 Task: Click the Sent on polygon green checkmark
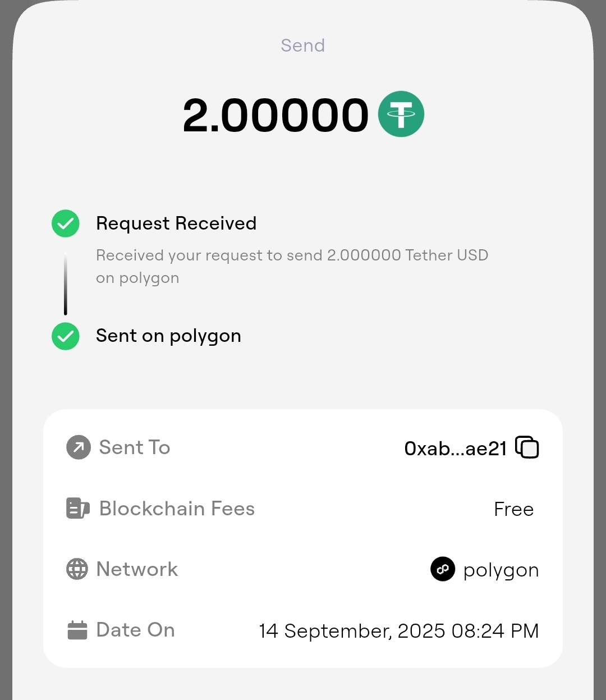pyautogui.click(x=66, y=336)
